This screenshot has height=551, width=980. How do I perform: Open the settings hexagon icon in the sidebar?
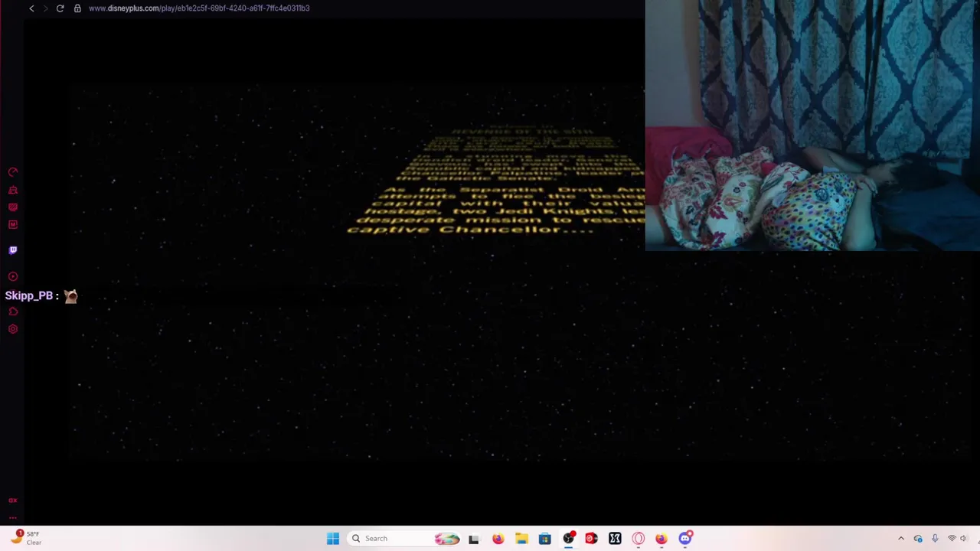coord(13,329)
